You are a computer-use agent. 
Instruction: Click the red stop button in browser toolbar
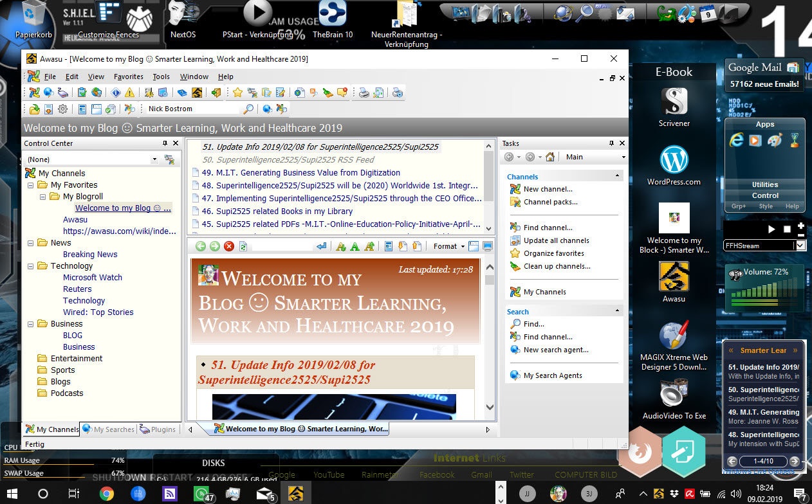(x=229, y=246)
